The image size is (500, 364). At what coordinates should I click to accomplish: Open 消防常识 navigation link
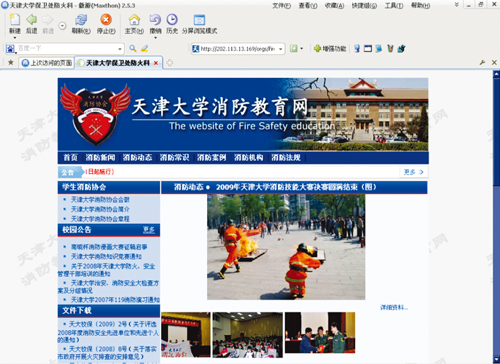[x=174, y=157]
